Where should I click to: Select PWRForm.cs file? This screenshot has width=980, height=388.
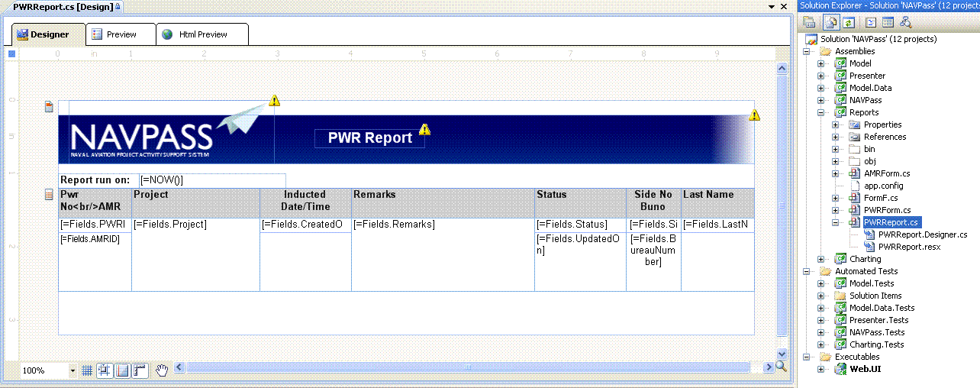pyautogui.click(x=887, y=210)
